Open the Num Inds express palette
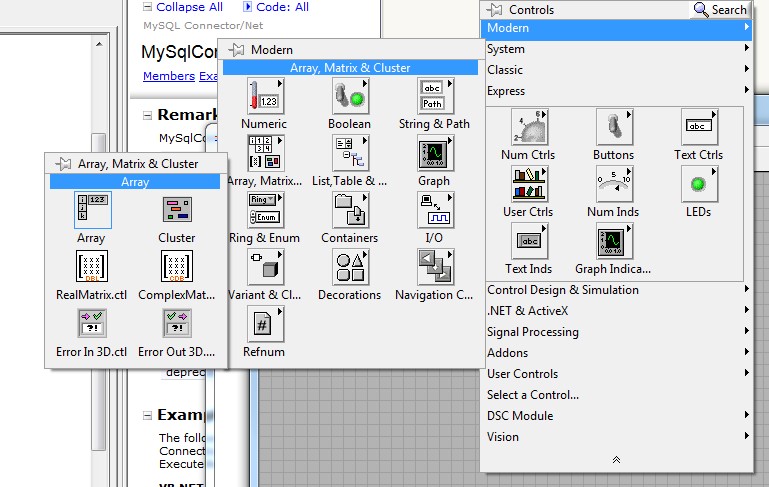This screenshot has height=487, width=769. tap(614, 184)
